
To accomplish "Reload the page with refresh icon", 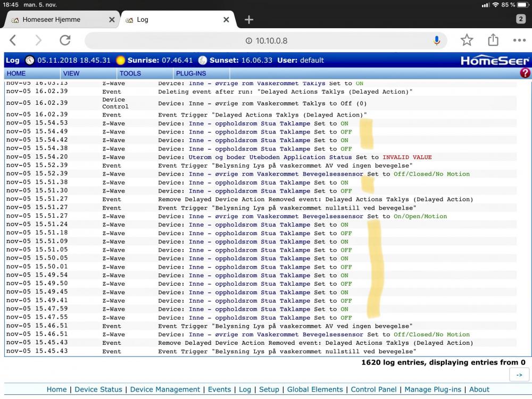I will (65, 40).
